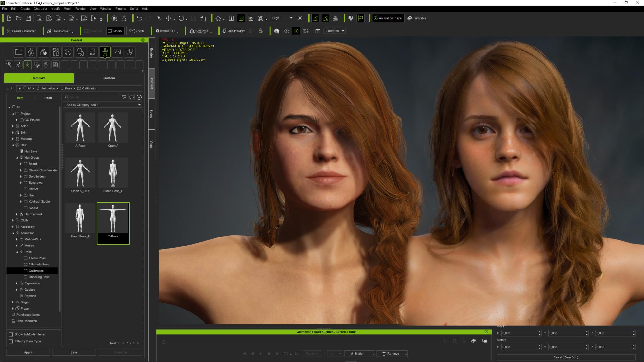Activate the Rotate tool
The height and width of the screenshot is (362, 644).
point(181,18)
